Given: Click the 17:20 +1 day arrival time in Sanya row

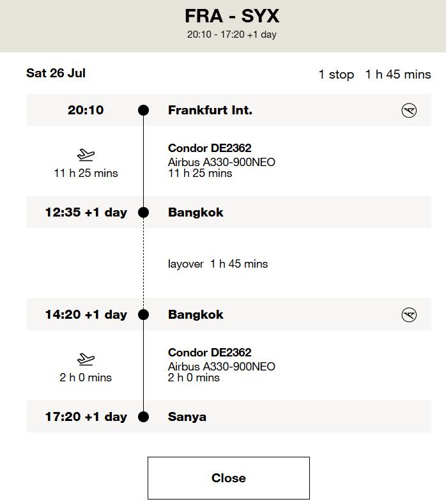Looking at the screenshot, I should [86, 417].
